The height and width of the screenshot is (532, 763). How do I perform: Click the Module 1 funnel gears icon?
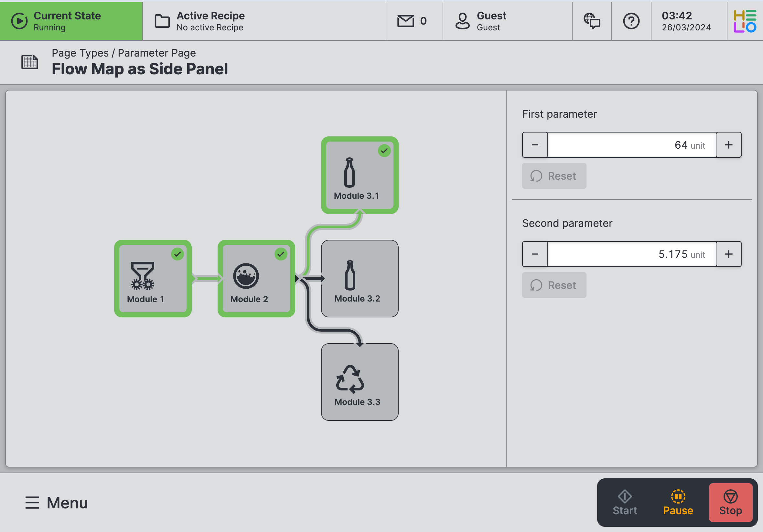pos(142,275)
